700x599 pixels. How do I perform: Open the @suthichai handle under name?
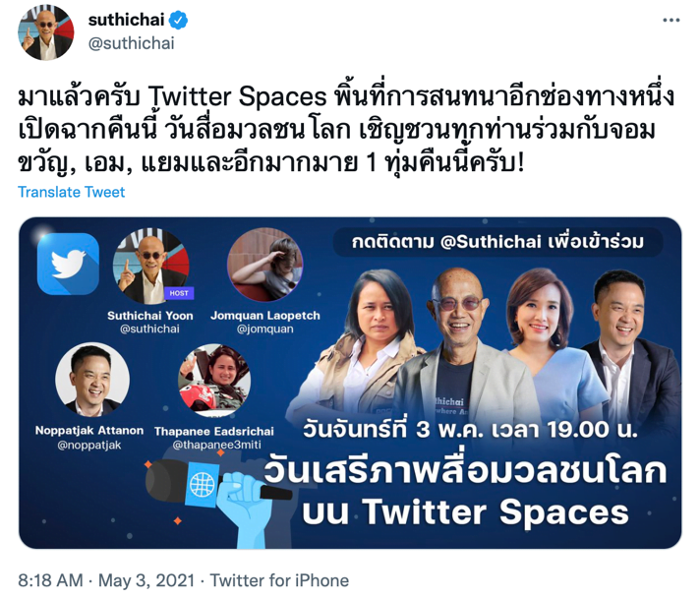(132, 44)
